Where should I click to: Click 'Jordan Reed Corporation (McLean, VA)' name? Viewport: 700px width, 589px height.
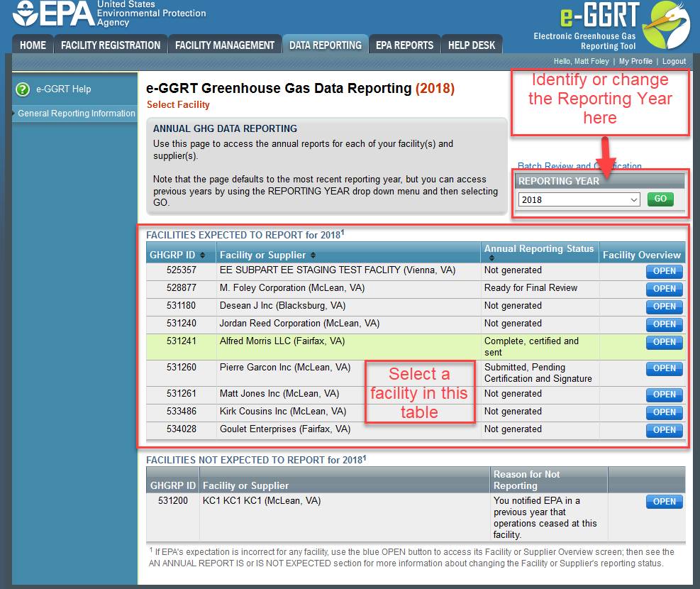point(299,324)
